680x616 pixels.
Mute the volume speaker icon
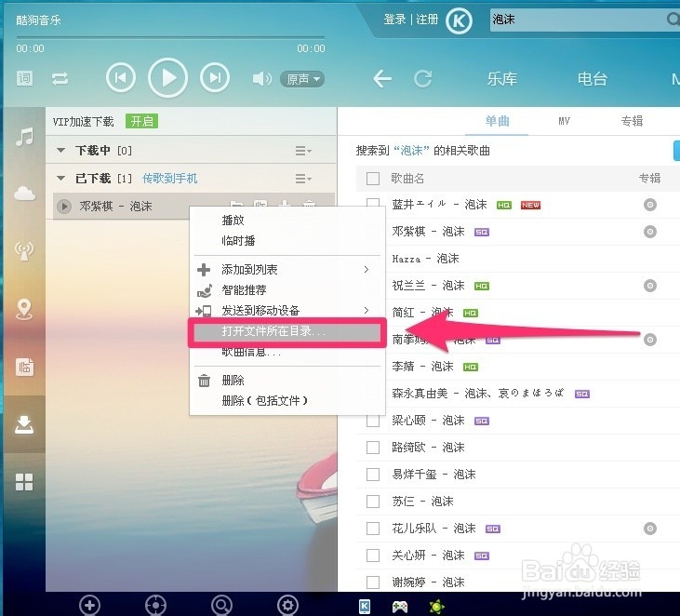[262, 78]
